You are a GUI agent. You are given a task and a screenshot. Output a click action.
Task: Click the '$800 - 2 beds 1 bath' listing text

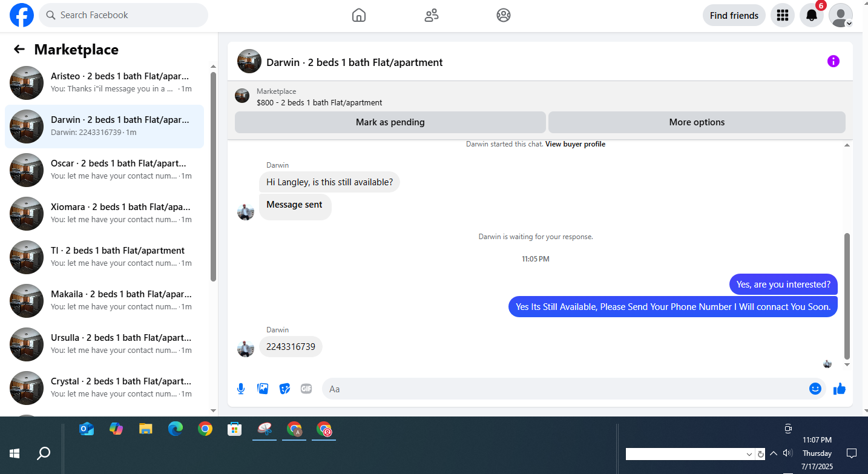coord(320,103)
